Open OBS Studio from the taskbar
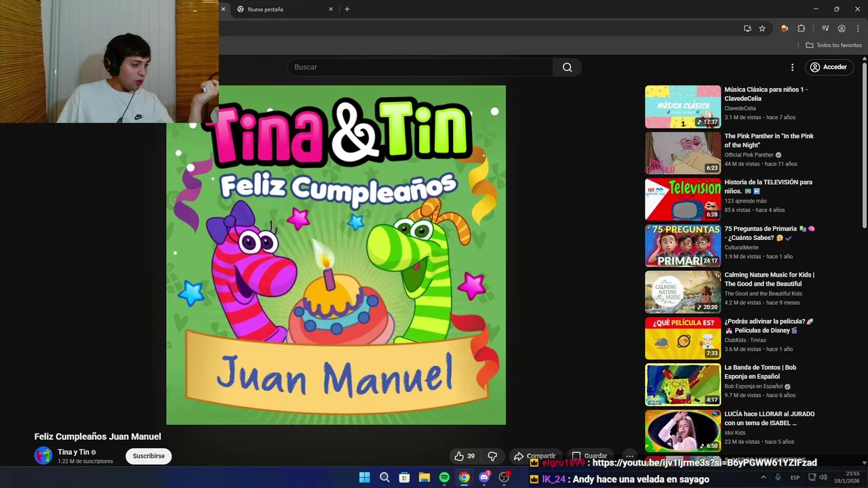The height and width of the screenshot is (488, 868). (x=504, y=478)
